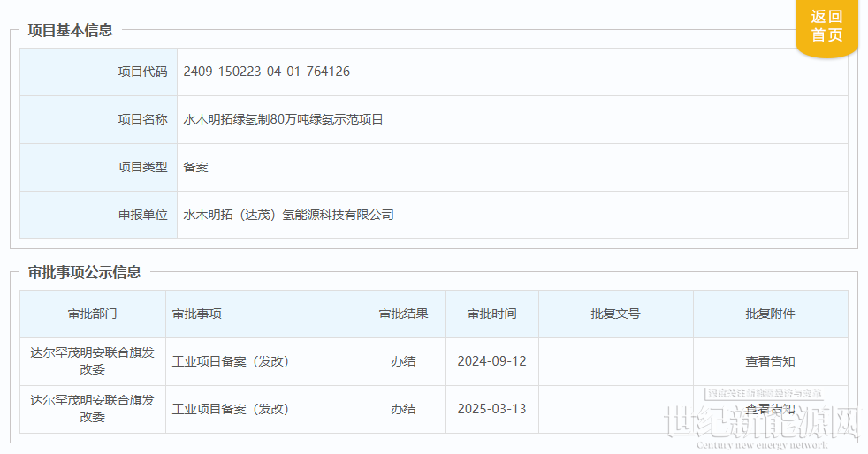Viewport: 868px width, 454px height.
Task: Select the 2025-03-13 approval date cell
Action: (491, 409)
